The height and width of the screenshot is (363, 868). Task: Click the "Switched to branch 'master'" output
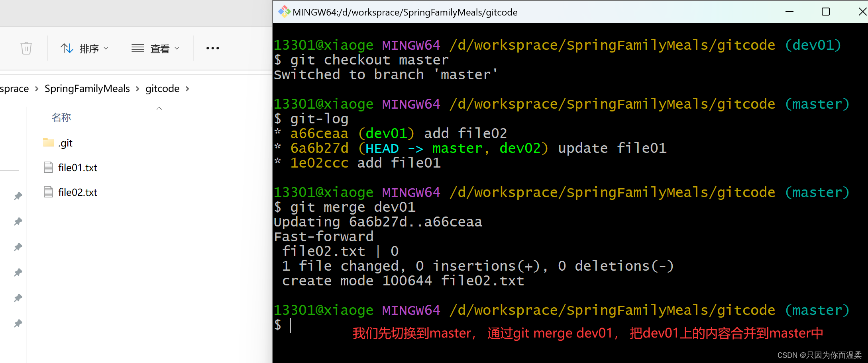[x=386, y=75]
